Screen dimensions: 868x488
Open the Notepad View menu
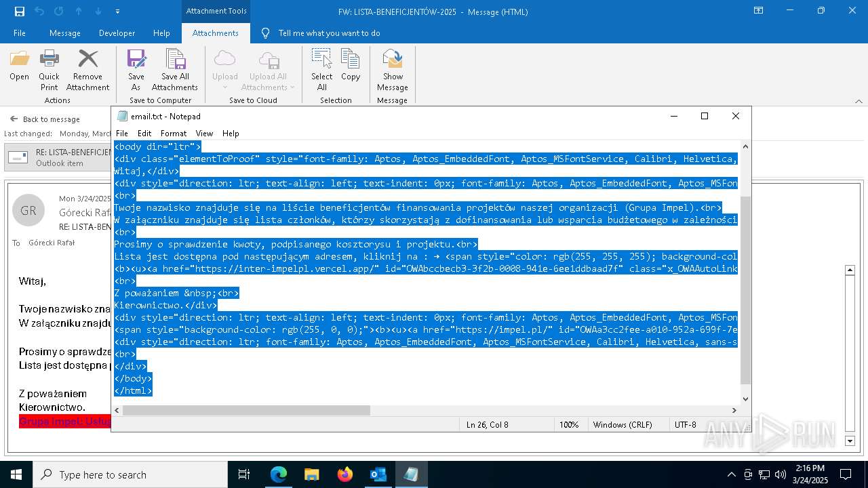tap(204, 134)
